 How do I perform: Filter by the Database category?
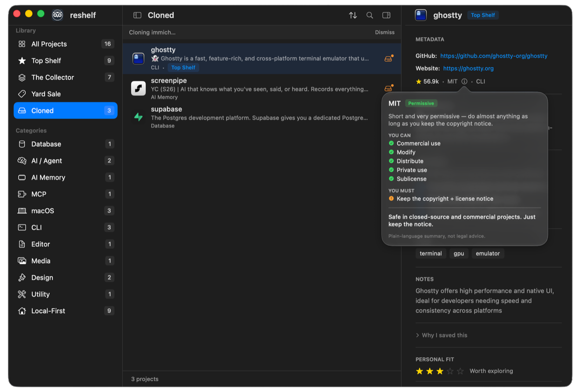pos(66,144)
